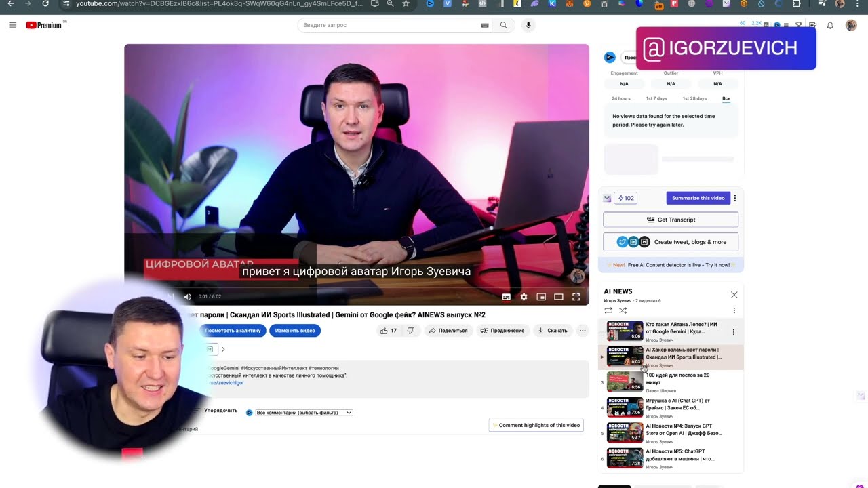Start voice search with the microphone
This screenshot has height=488, width=868.
tap(528, 25)
